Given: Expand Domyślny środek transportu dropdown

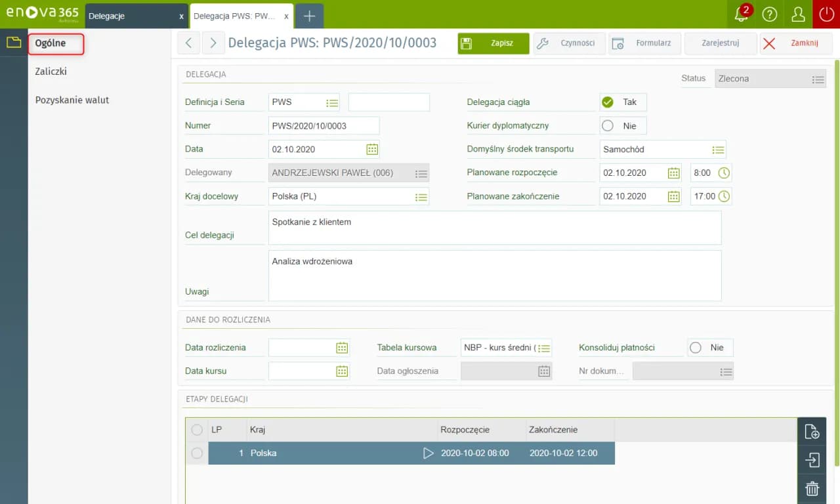Looking at the screenshot, I should coord(718,150).
